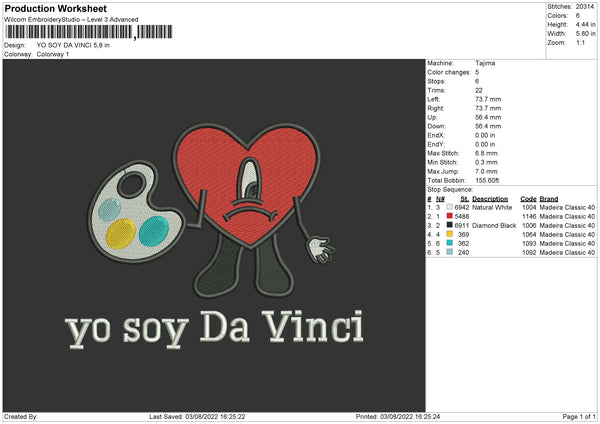Image resolution: width=600 pixels, height=424 pixels.
Task: Click the machine value 'Tajima'
Action: [485, 63]
